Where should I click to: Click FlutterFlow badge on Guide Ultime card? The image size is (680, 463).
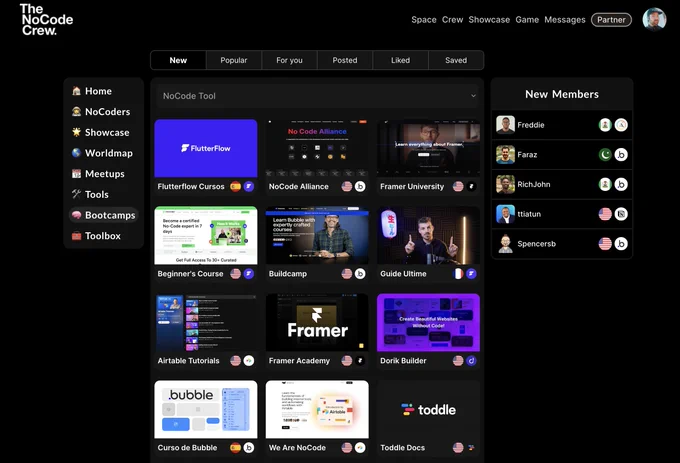[x=471, y=274]
